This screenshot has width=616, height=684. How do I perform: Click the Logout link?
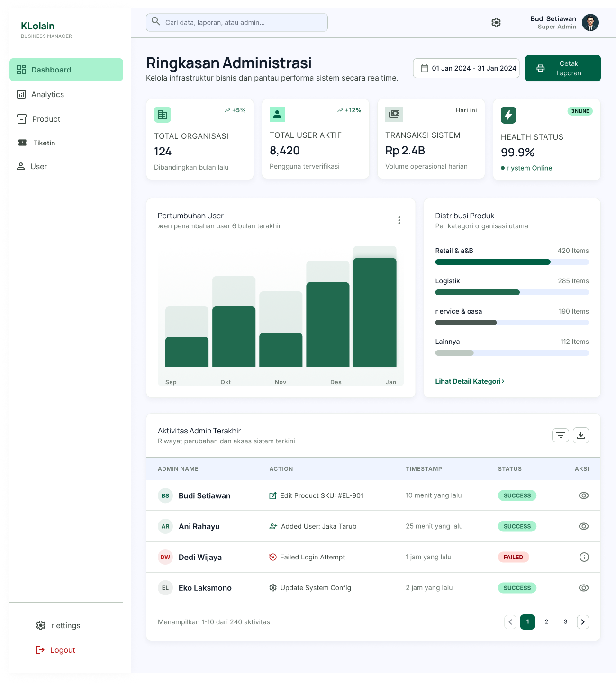pyautogui.click(x=56, y=650)
